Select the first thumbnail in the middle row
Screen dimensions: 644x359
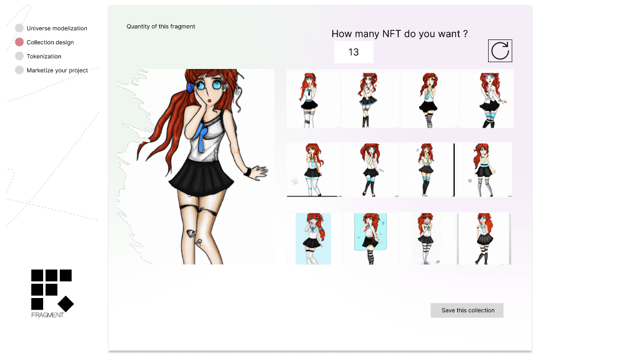click(313, 170)
